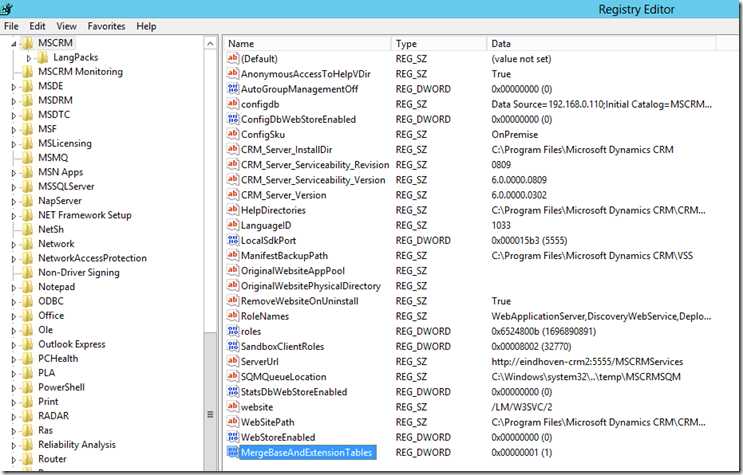Screen dimensions: 743x475
Task: Click the string icon beside CRM_Server_InstallDir
Action: 233,149
